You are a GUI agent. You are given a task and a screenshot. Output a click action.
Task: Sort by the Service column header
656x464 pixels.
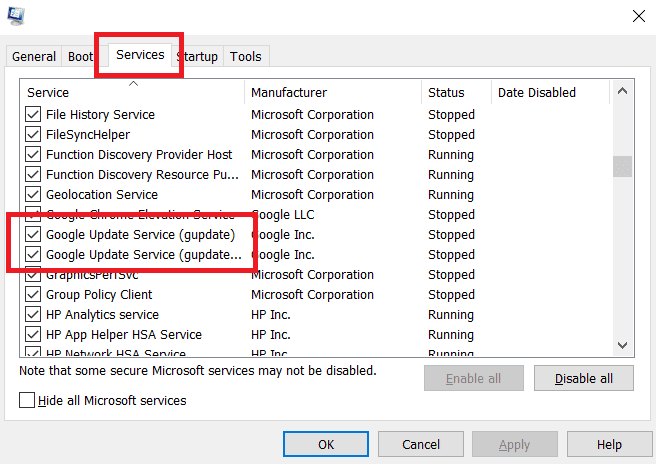(x=132, y=92)
